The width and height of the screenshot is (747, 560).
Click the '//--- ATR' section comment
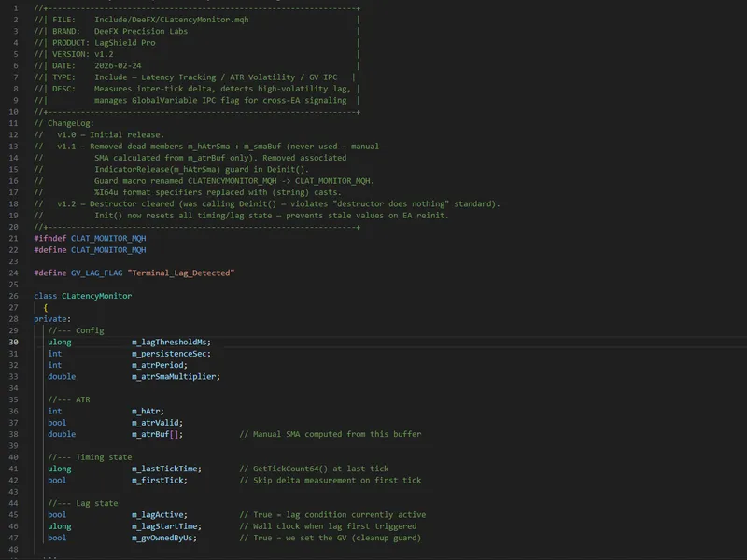tap(68, 399)
